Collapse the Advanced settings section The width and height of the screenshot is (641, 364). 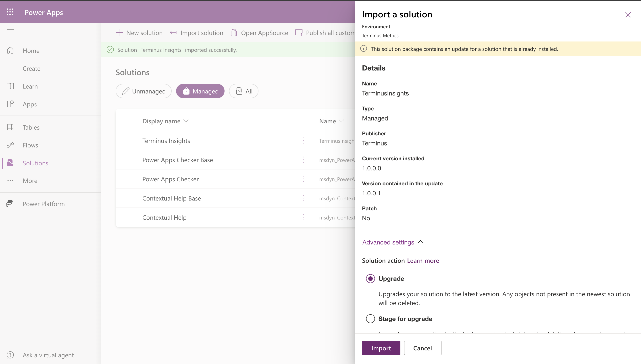pyautogui.click(x=393, y=242)
